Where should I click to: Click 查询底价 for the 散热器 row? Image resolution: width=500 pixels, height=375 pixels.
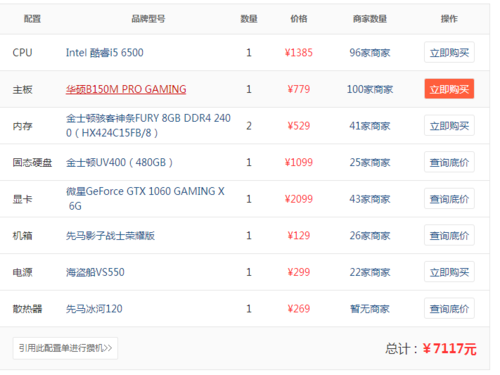point(449,309)
